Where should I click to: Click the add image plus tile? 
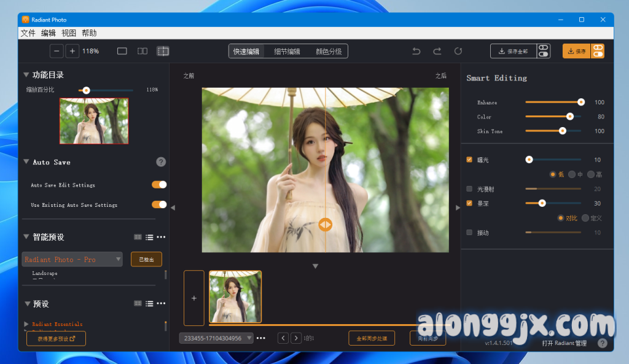[x=194, y=298]
